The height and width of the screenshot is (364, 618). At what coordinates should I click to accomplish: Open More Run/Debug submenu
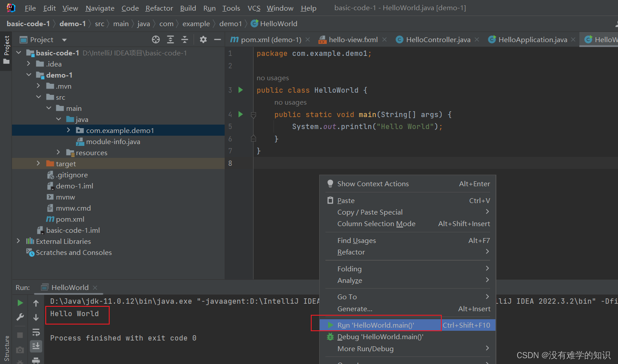408,348
